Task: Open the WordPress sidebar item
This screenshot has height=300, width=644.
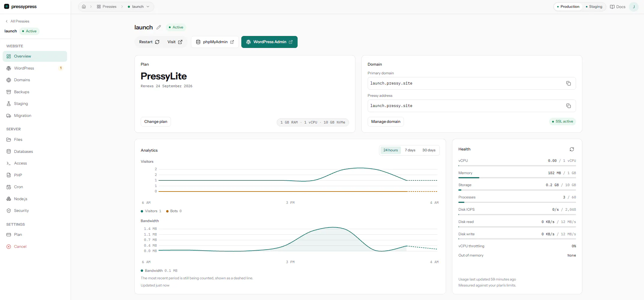Action: 35,68
